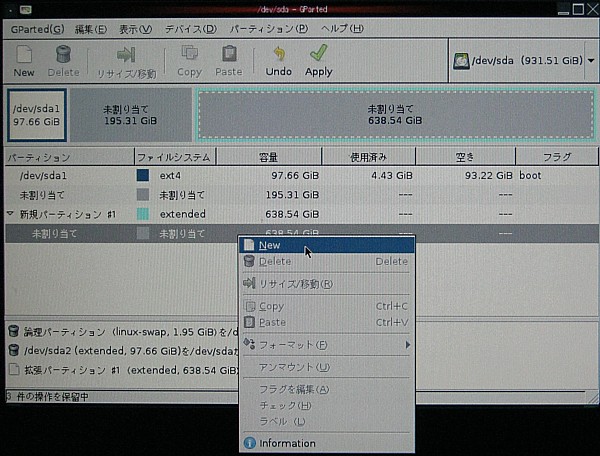
Task: Choose New in the context menu
Action: [327, 245]
